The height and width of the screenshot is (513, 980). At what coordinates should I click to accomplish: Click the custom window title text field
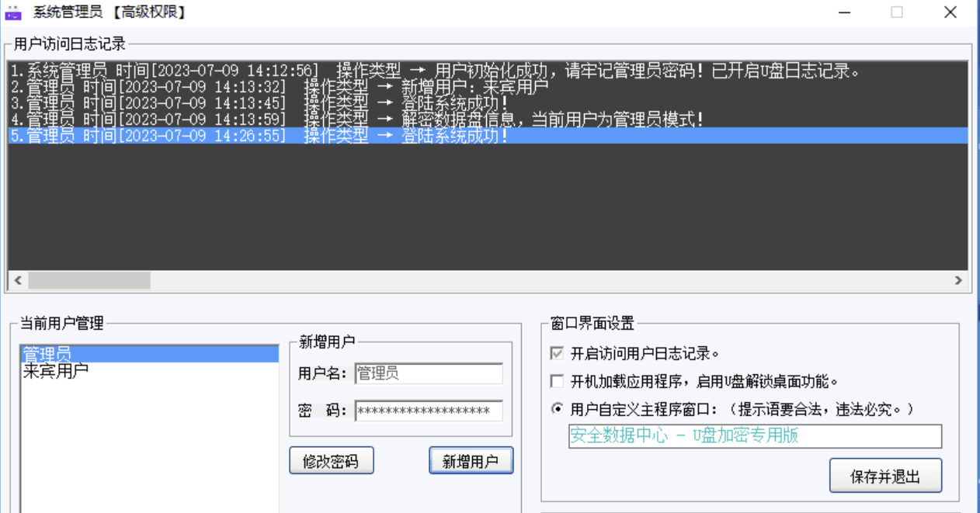pos(754,436)
